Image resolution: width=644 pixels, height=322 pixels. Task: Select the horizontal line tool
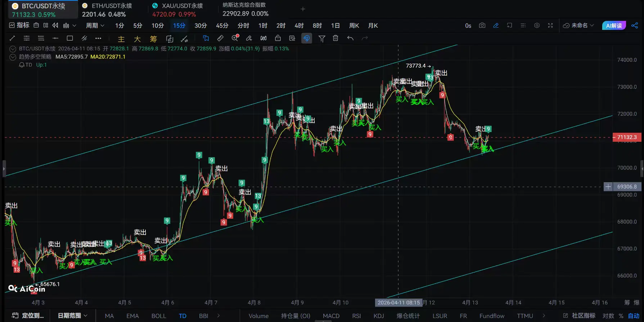point(55,38)
